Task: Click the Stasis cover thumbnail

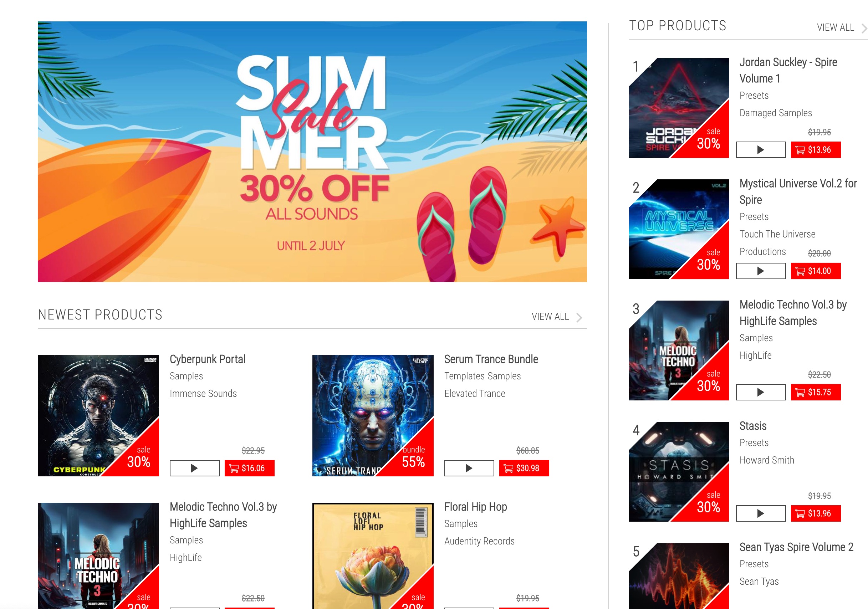Action: pyautogui.click(x=679, y=471)
